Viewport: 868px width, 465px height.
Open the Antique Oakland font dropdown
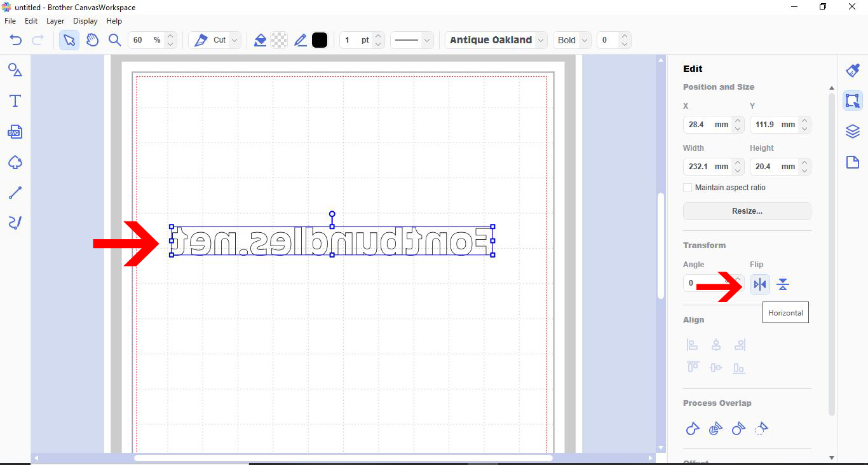point(496,40)
